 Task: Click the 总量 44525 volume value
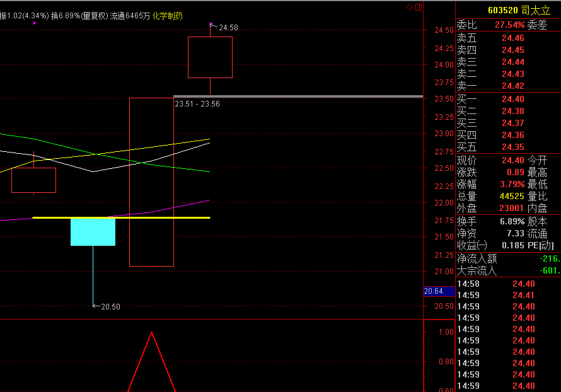click(512, 197)
